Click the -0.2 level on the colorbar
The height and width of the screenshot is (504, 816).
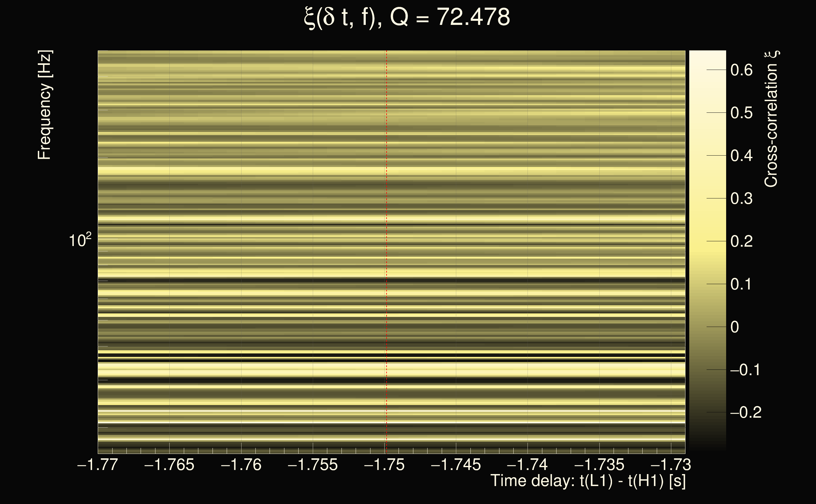pyautogui.click(x=746, y=413)
